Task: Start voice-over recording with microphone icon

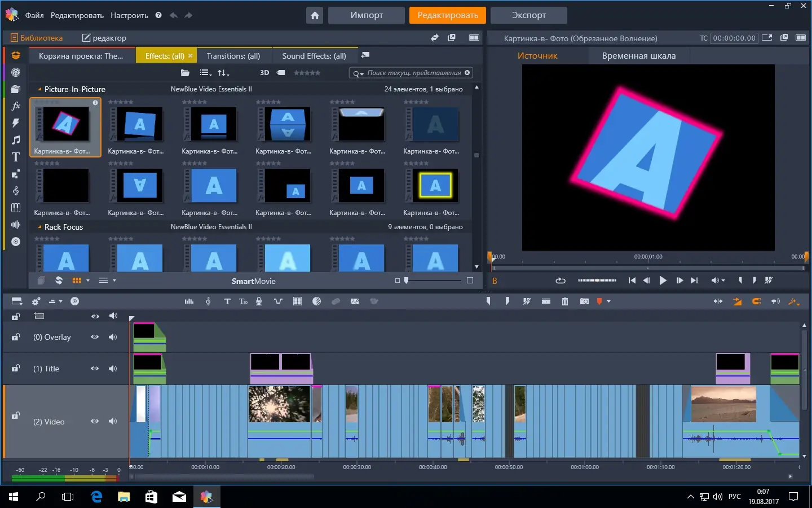Action: tap(258, 301)
